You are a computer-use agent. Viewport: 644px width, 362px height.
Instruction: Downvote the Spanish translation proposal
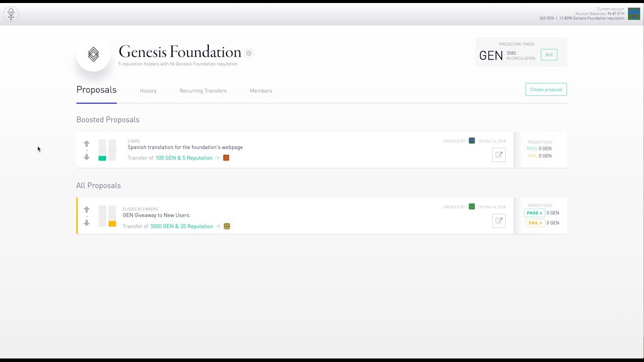(87, 157)
